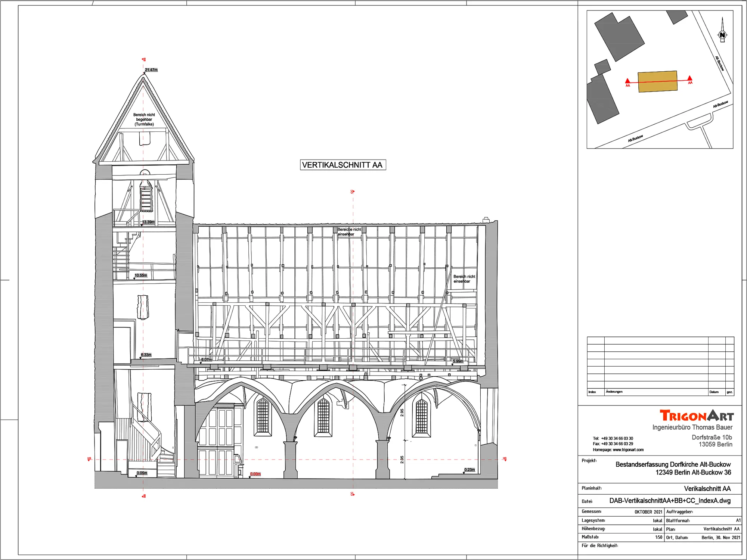Click the 'Datum' revision table header
This screenshot has height=560, width=747.
(x=714, y=392)
